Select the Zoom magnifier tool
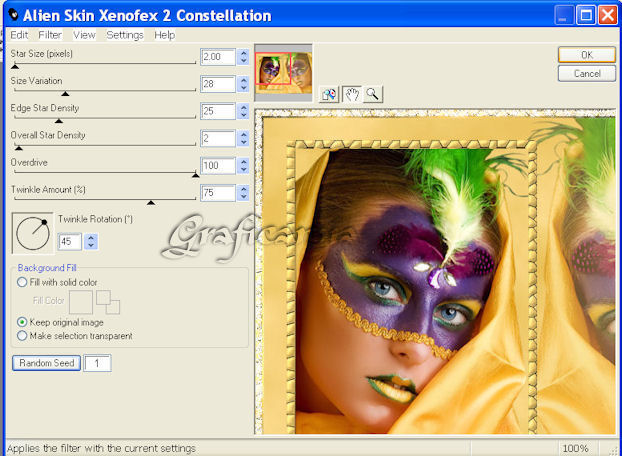This screenshot has height=456, width=622. pos(372,94)
